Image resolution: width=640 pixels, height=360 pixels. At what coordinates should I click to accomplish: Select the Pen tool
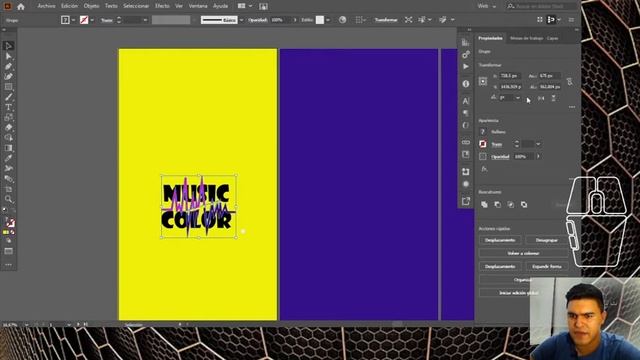(8, 67)
